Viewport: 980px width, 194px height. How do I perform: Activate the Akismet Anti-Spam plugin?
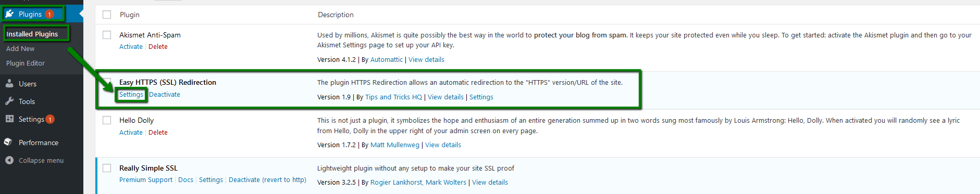(131, 46)
